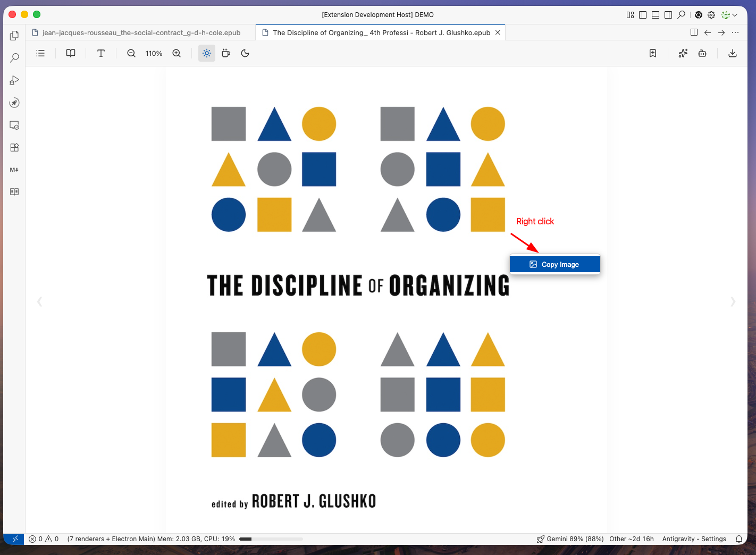Screen dimensions: 756x555
Task: Click the AI sparkle icon in reader toolbar
Action: click(x=683, y=53)
